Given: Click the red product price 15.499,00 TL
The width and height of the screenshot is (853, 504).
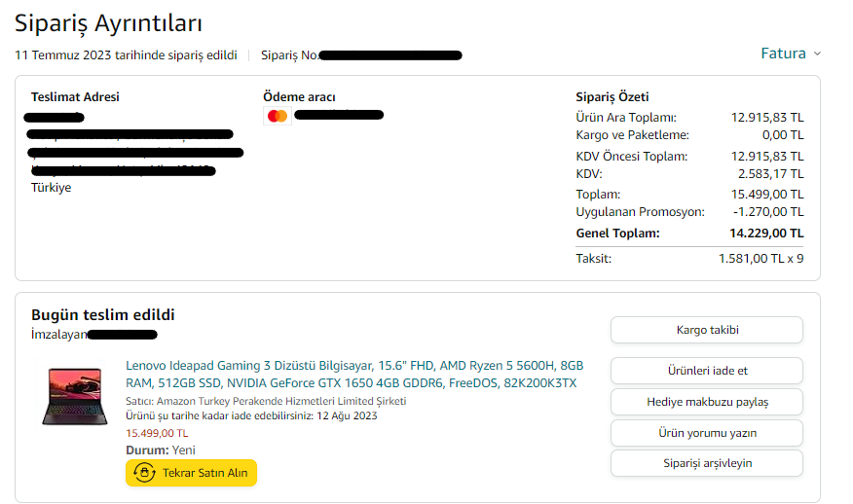Looking at the screenshot, I should click(x=157, y=433).
